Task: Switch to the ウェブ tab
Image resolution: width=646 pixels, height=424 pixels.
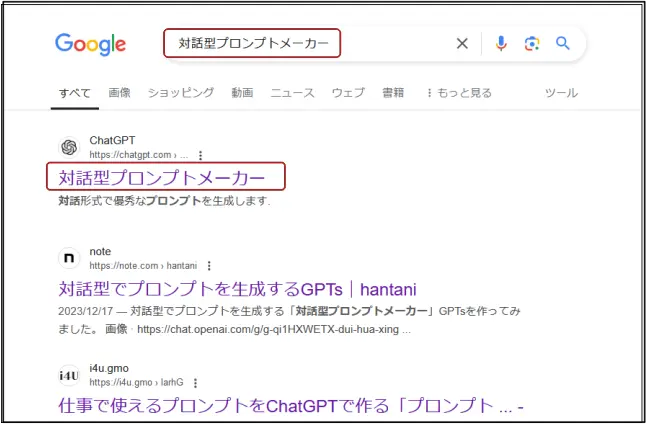Action: [348, 93]
